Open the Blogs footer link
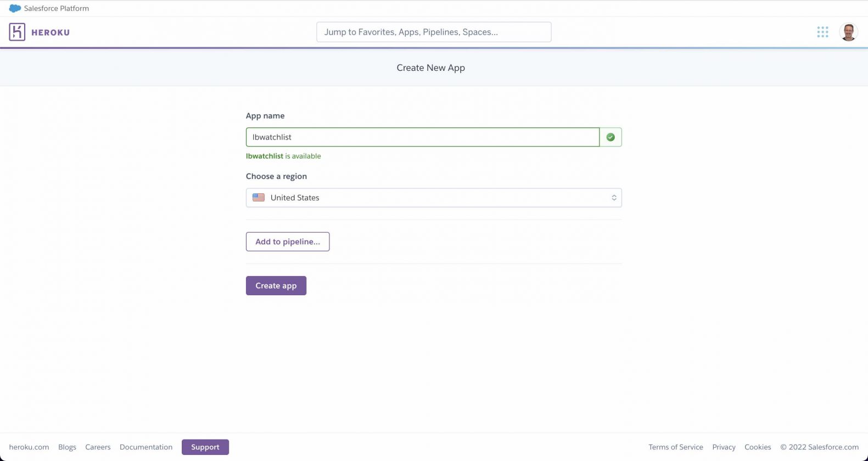 point(67,447)
